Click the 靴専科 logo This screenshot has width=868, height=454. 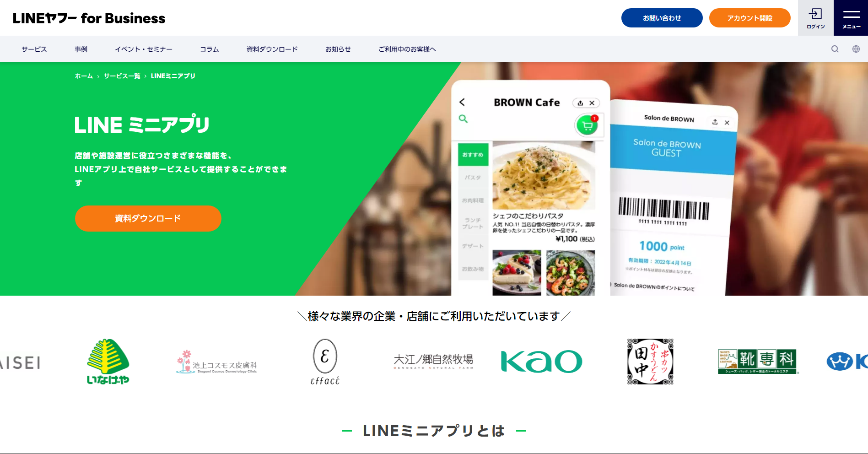point(758,362)
